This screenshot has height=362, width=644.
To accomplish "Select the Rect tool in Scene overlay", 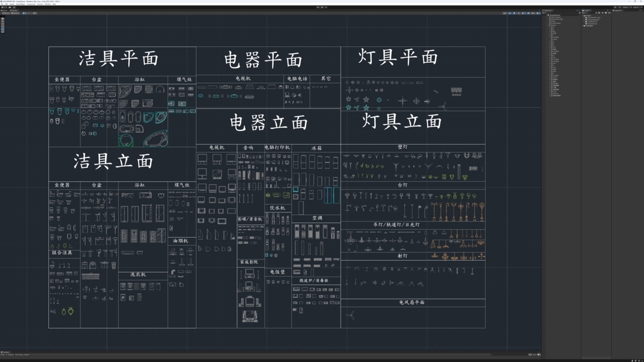I will click(3, 29).
